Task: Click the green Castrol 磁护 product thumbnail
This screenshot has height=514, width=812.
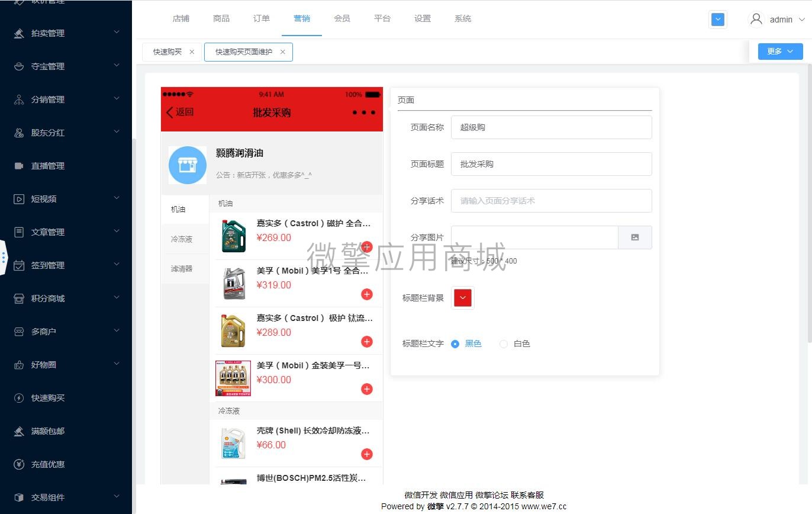Action: (x=233, y=236)
